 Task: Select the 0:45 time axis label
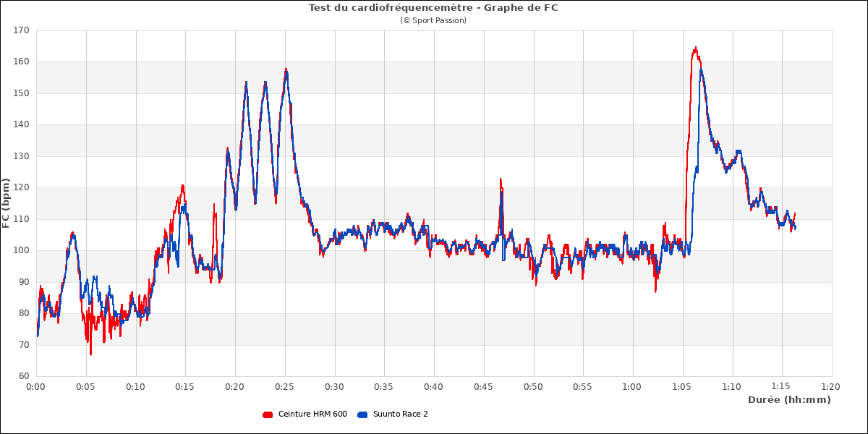[483, 387]
